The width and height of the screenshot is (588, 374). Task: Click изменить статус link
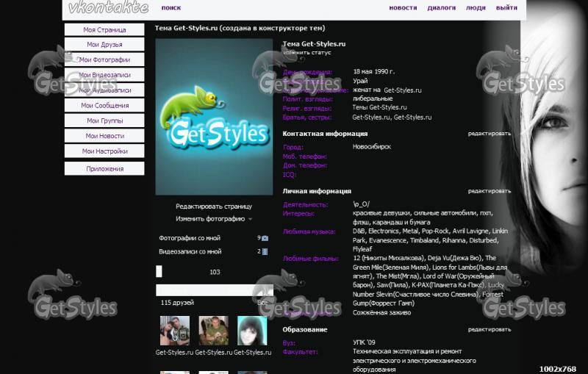307,53
